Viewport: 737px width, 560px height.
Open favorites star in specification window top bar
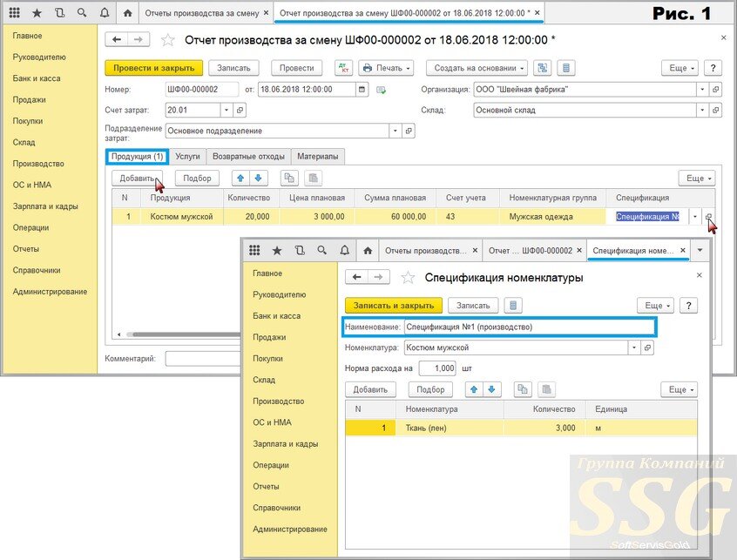click(277, 251)
